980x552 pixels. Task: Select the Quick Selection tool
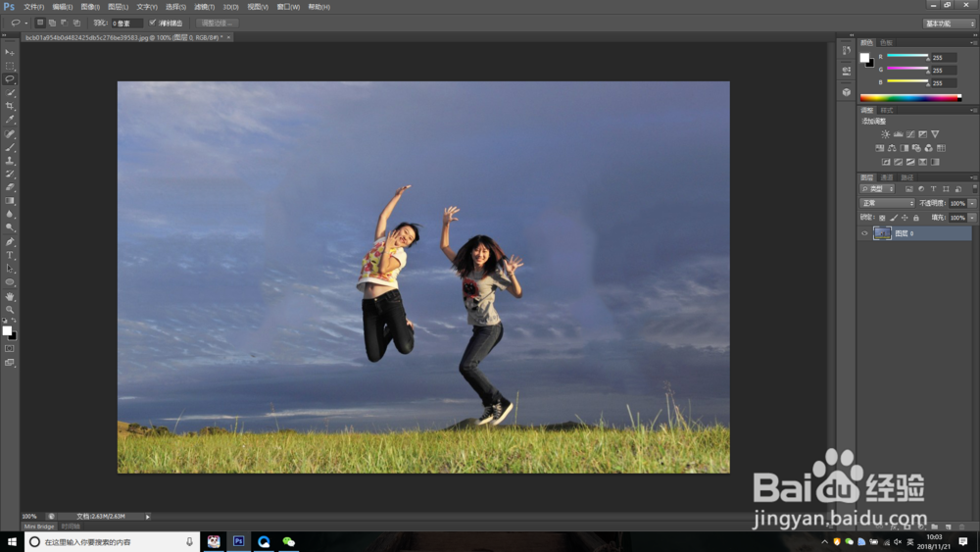(10, 92)
